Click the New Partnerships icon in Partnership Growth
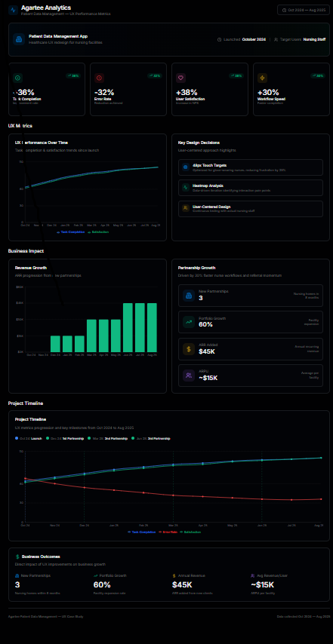333x644 pixels. click(189, 296)
